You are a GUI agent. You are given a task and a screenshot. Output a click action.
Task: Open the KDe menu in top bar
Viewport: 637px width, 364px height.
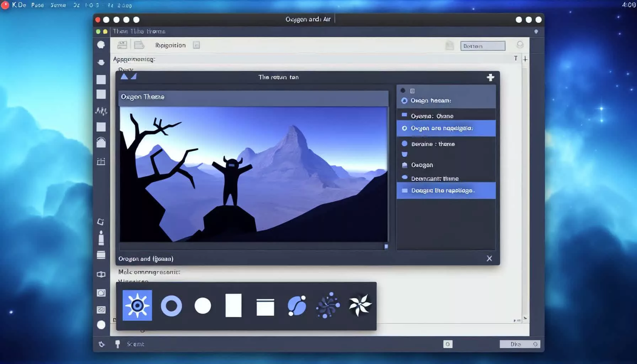point(19,5)
